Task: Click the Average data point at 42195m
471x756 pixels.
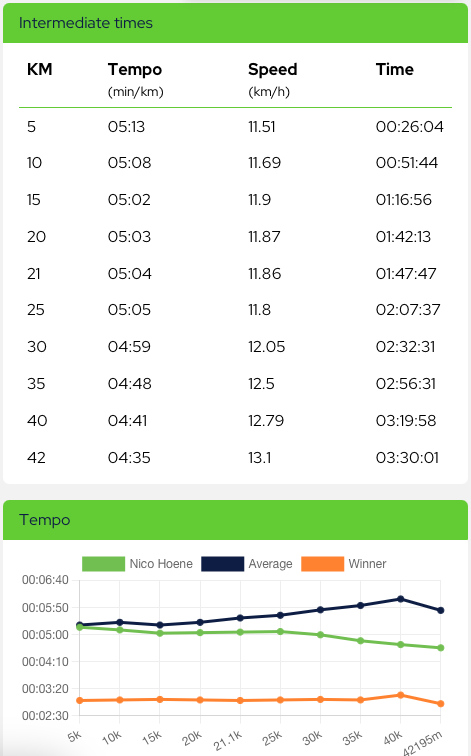Action: click(441, 610)
